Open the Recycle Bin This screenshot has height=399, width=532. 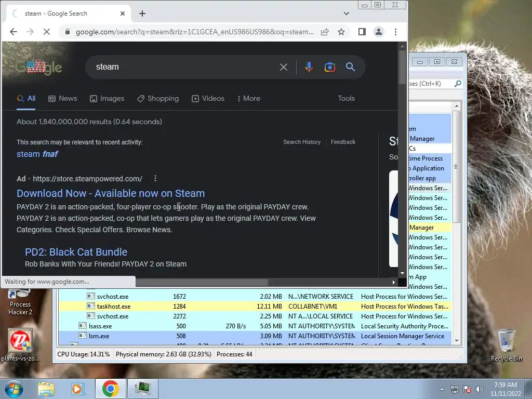[506, 345]
